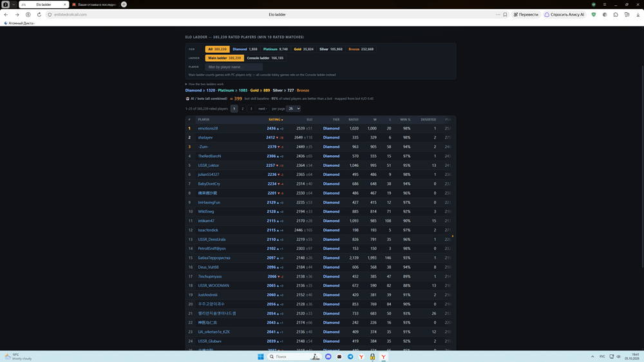Open Windows Start menu
The width and height of the screenshot is (644, 362).
tap(260, 357)
